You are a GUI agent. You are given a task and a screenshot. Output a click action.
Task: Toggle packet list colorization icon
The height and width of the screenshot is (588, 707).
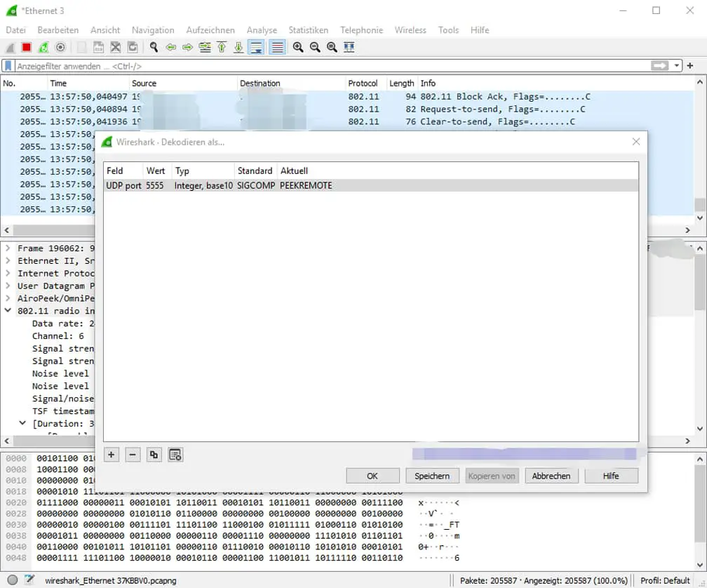click(x=277, y=47)
